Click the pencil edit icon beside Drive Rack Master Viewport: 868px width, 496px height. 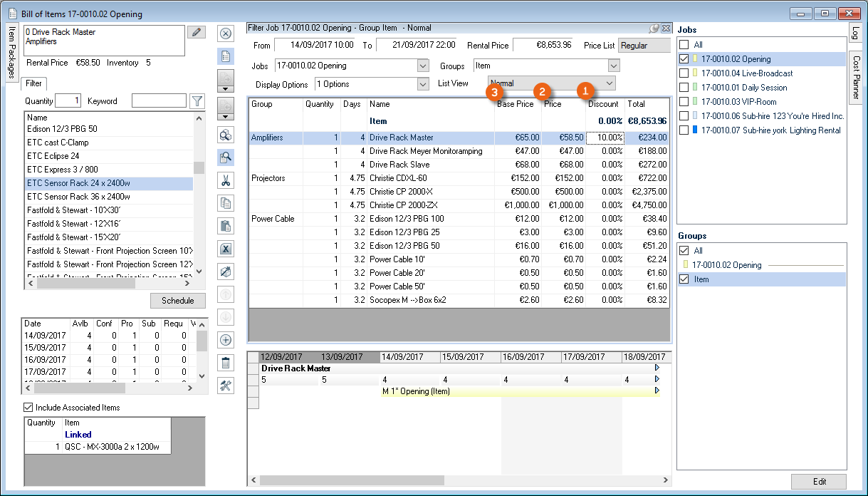[x=196, y=32]
